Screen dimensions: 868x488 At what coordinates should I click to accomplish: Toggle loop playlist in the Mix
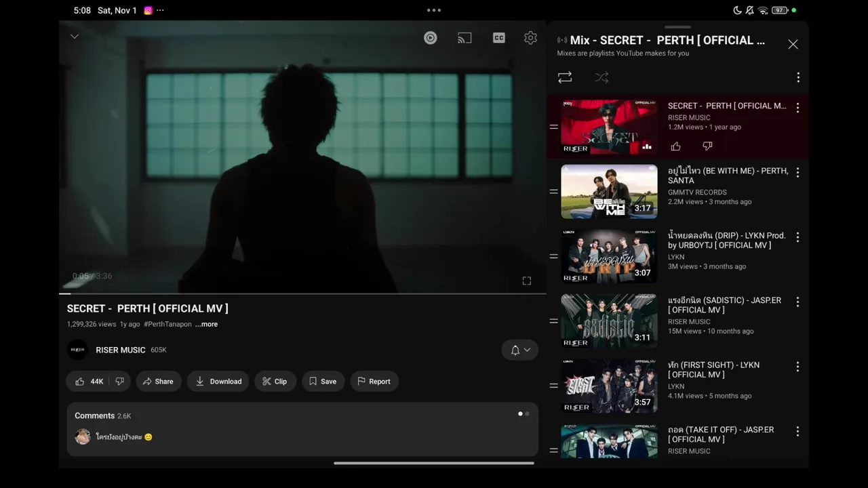[565, 78]
